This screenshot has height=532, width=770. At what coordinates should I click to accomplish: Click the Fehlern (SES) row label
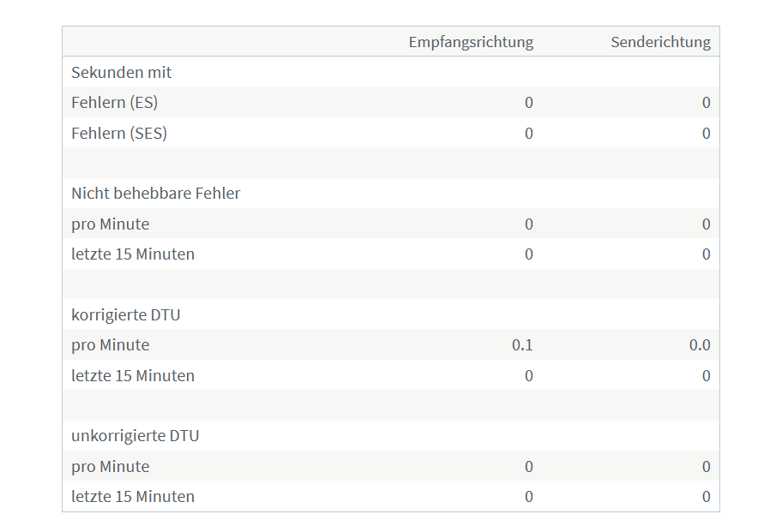click(x=119, y=133)
